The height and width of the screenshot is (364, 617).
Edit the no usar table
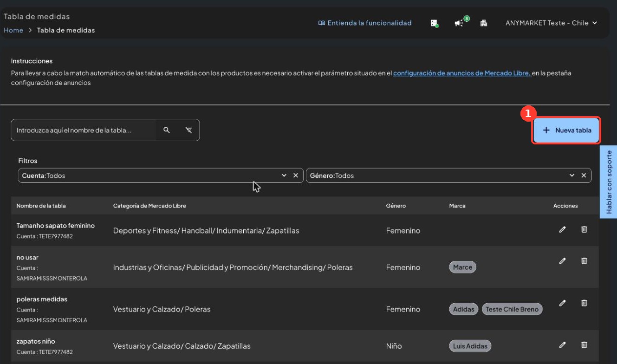tap(563, 261)
